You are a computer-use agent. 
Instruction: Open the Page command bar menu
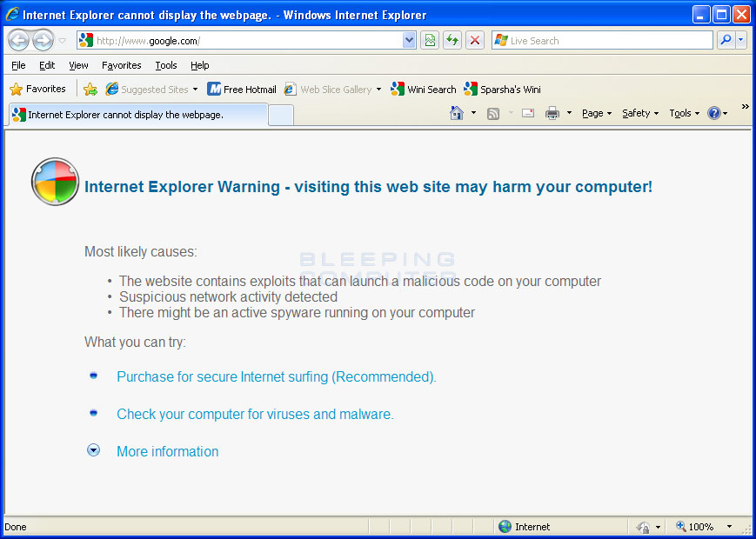597,113
